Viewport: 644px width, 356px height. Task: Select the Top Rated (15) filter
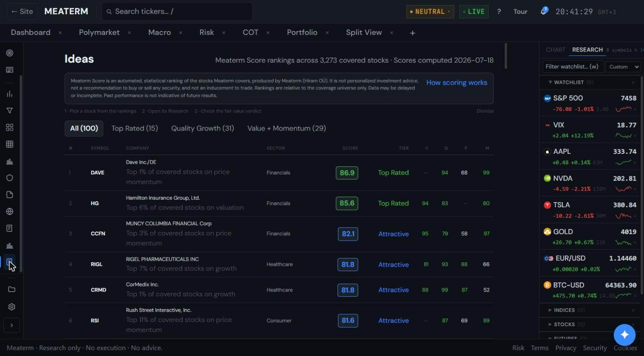135,128
